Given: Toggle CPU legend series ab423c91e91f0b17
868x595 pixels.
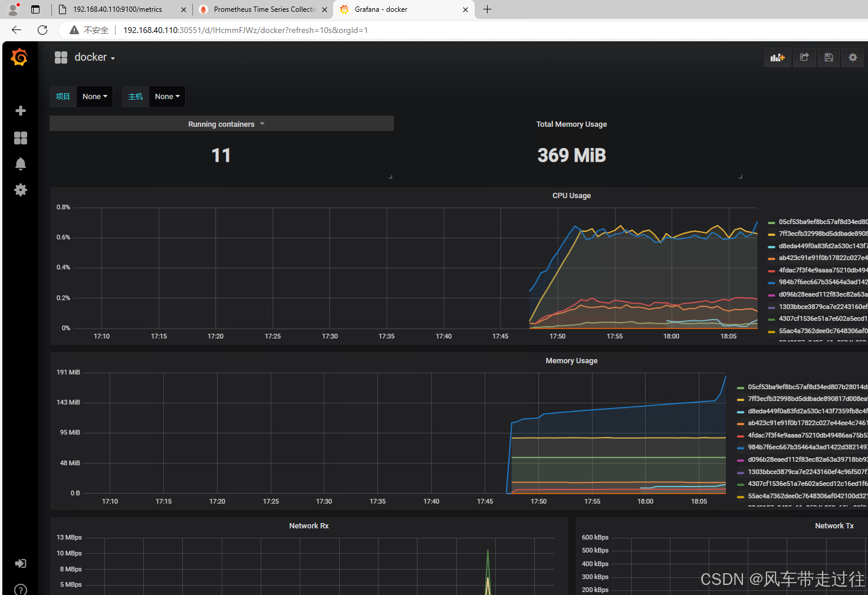Looking at the screenshot, I should tap(823, 258).
